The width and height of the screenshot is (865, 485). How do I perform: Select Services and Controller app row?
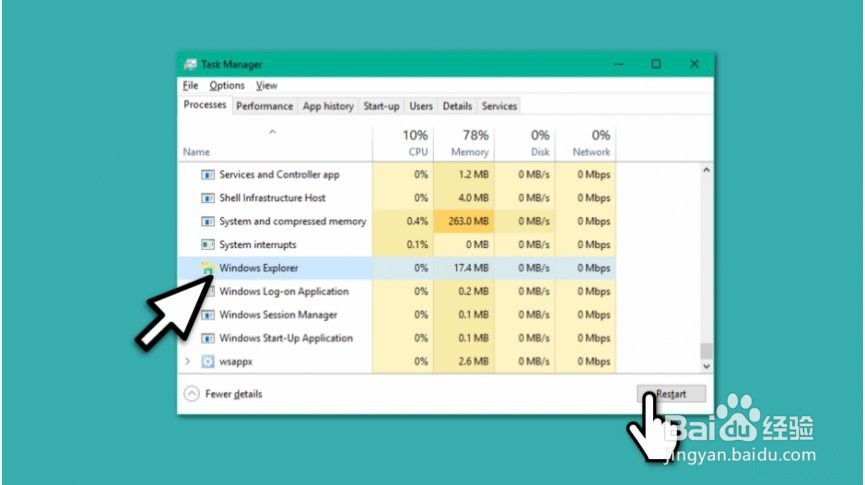tap(397, 175)
